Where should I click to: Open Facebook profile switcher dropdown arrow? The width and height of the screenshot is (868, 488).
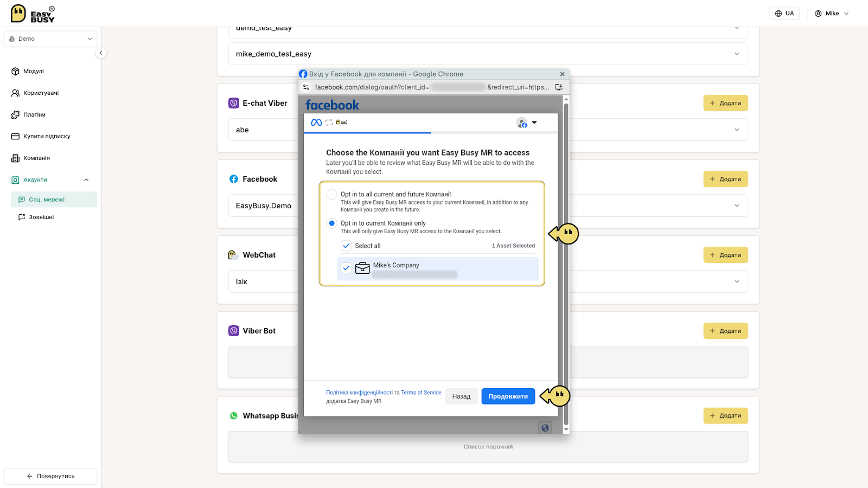coord(534,123)
